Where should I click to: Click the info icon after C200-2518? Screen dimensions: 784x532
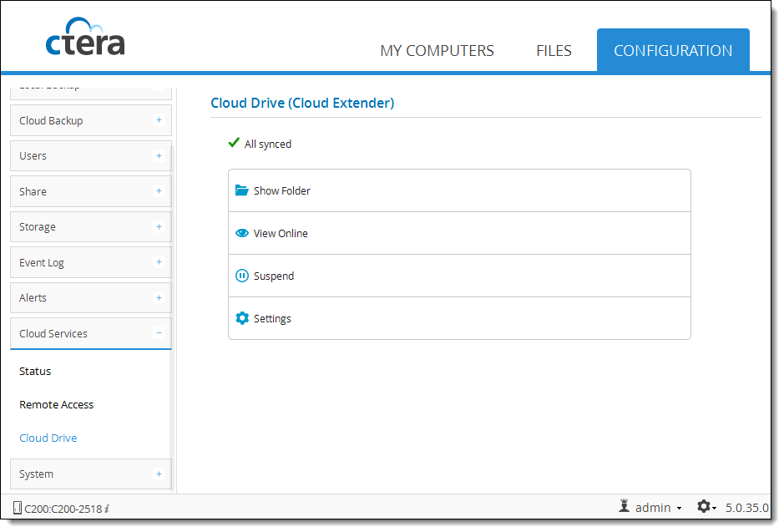click(x=107, y=509)
